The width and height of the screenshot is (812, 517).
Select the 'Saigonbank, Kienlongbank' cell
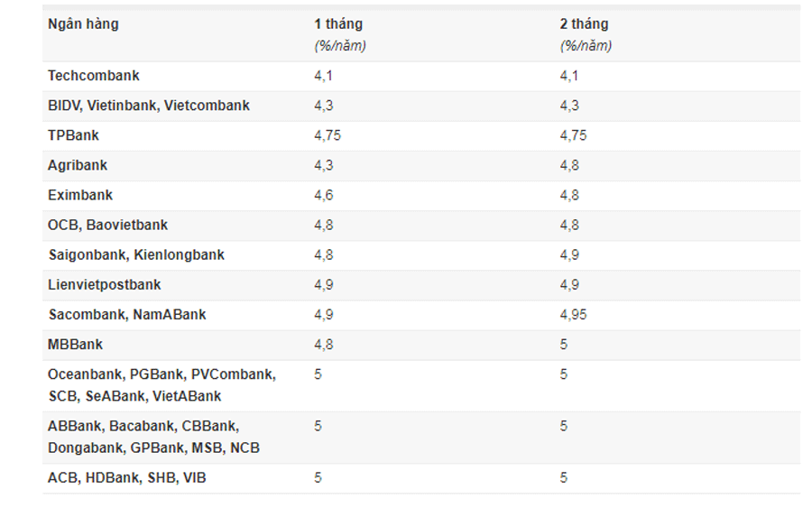[x=136, y=254]
